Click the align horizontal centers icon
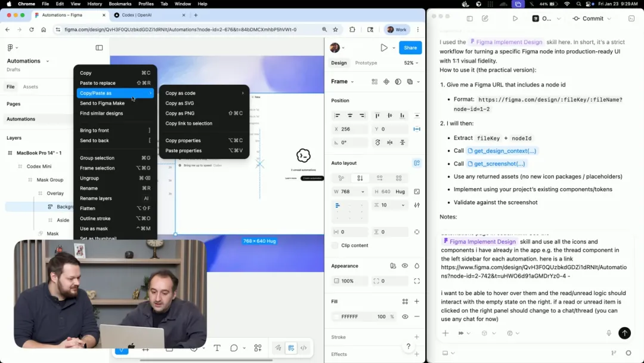 [350, 115]
